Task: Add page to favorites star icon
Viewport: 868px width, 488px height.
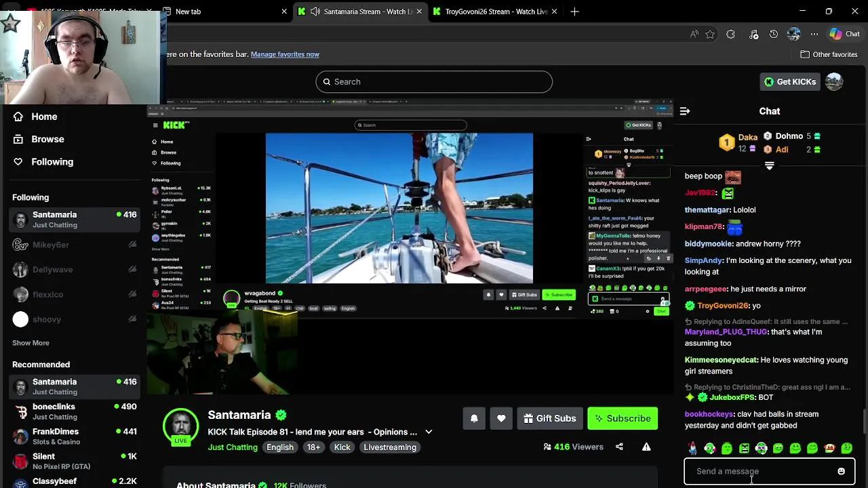Action: tap(710, 34)
